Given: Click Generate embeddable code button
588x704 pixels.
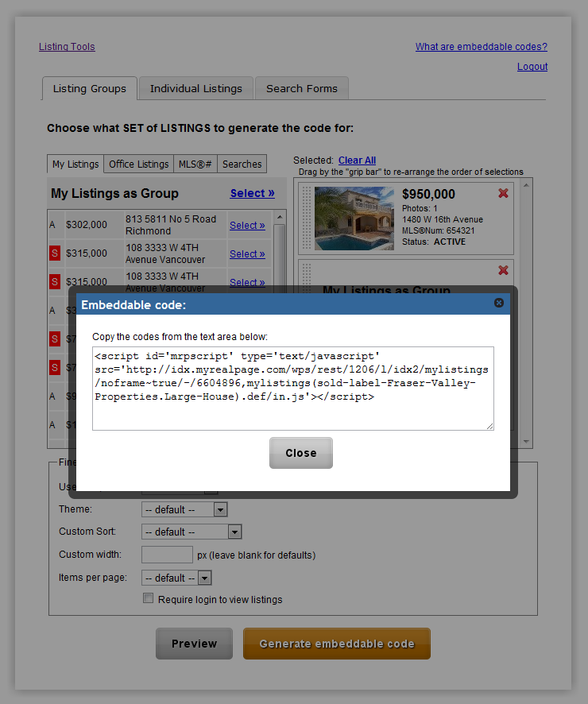Looking at the screenshot, I should 337,644.
